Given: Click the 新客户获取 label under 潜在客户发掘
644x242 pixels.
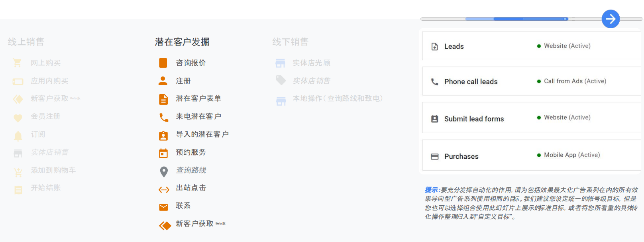Looking at the screenshot, I should [x=194, y=224].
